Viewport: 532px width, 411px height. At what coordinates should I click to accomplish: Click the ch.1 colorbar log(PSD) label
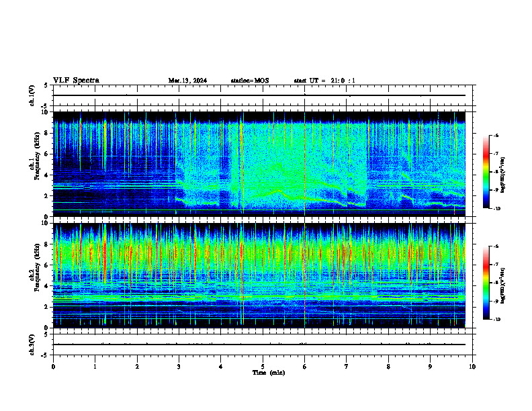click(x=503, y=175)
